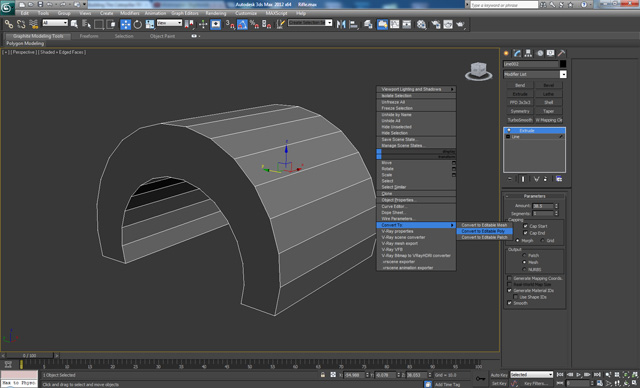Screen dimensions: 640x388
Task: Click the Render Setup icon
Action: click(x=436, y=24)
